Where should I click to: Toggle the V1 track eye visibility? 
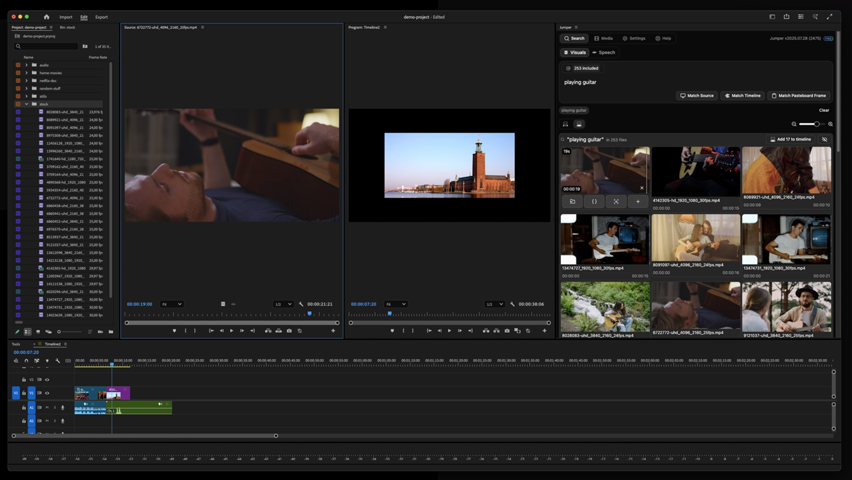pyautogui.click(x=47, y=393)
